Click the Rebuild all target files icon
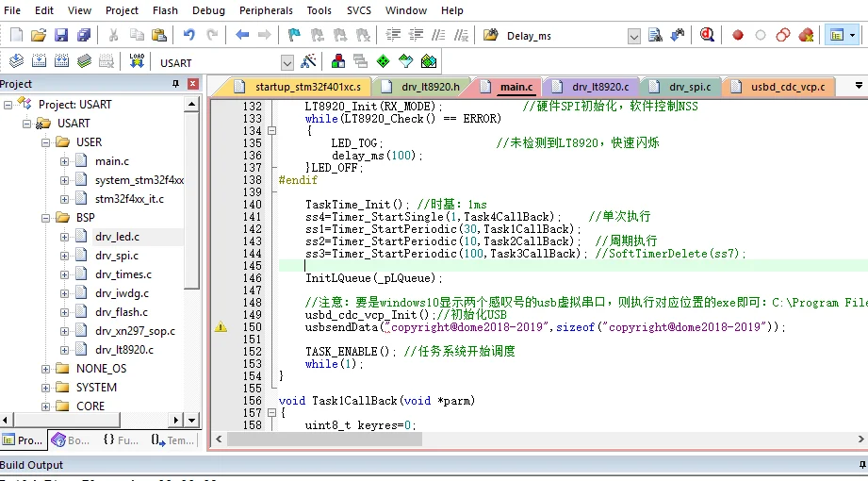 (x=61, y=61)
